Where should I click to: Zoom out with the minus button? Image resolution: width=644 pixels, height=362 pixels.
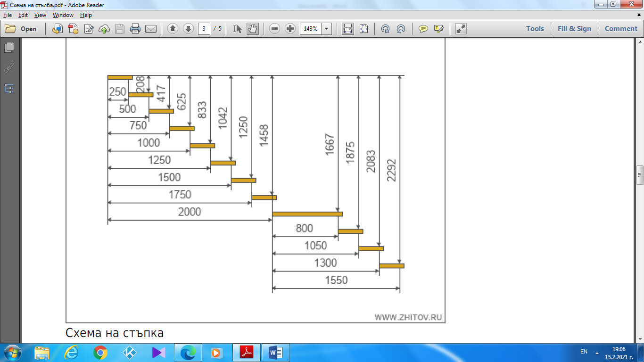tap(275, 29)
